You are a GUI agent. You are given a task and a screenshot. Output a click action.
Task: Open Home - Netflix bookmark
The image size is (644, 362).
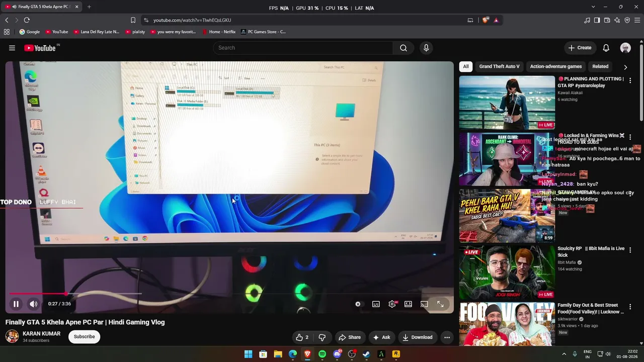click(219, 32)
